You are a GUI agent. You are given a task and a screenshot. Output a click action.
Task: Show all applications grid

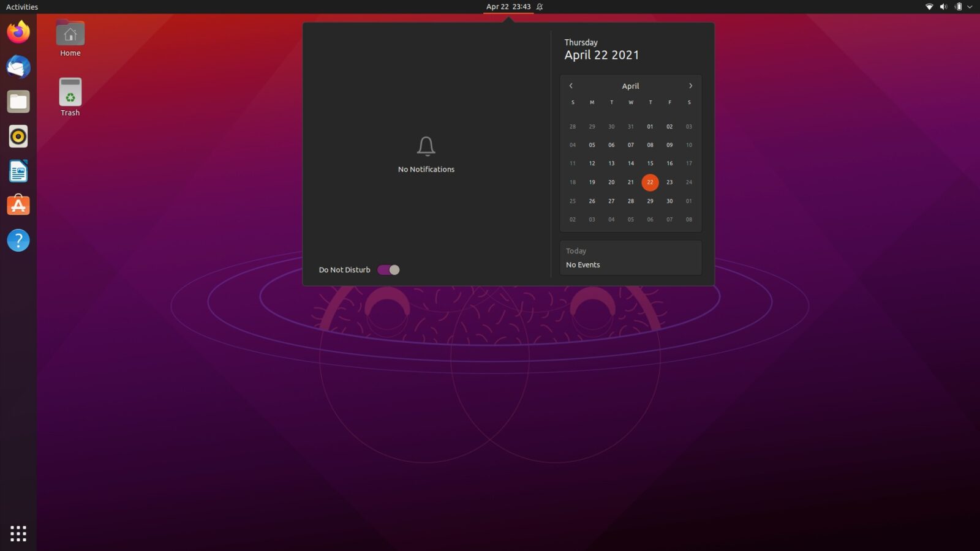pos(18,533)
